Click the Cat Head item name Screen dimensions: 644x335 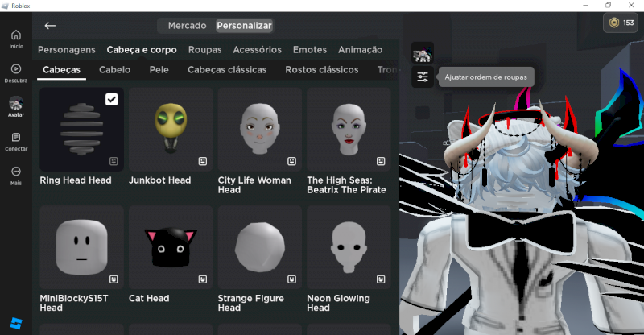click(x=149, y=299)
